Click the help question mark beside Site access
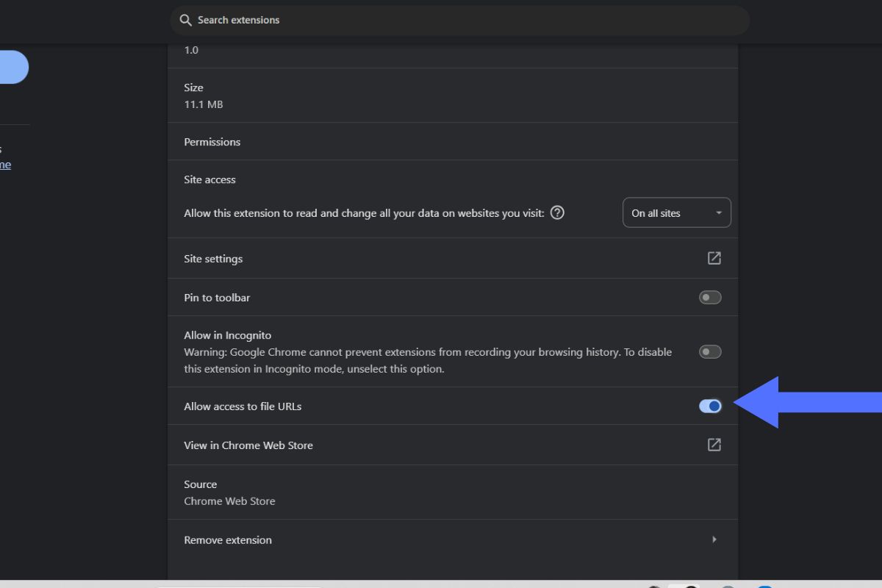 tap(557, 213)
